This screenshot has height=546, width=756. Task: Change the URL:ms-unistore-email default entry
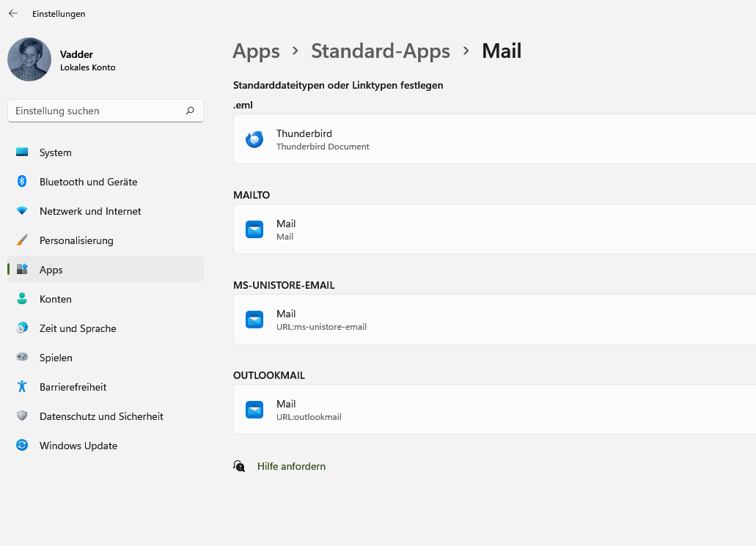tap(494, 320)
